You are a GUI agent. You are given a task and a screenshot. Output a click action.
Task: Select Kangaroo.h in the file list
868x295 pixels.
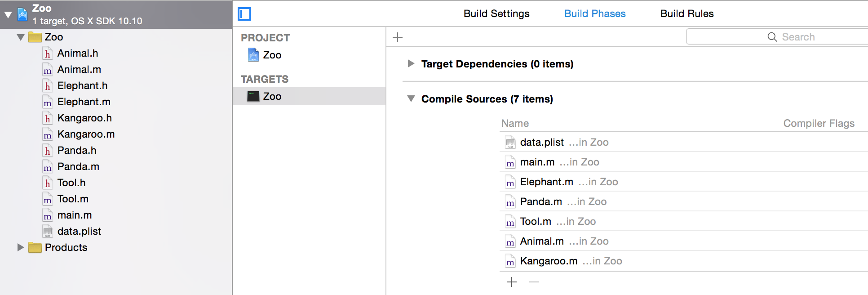click(x=84, y=118)
